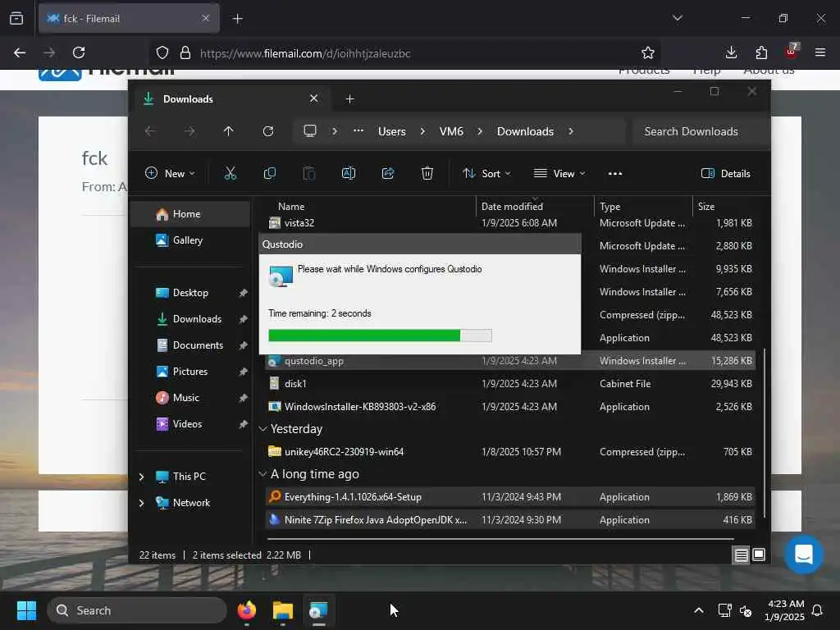The width and height of the screenshot is (840, 630).
Task: Expand the chevron after Downloads in address bar
Action: click(x=571, y=131)
